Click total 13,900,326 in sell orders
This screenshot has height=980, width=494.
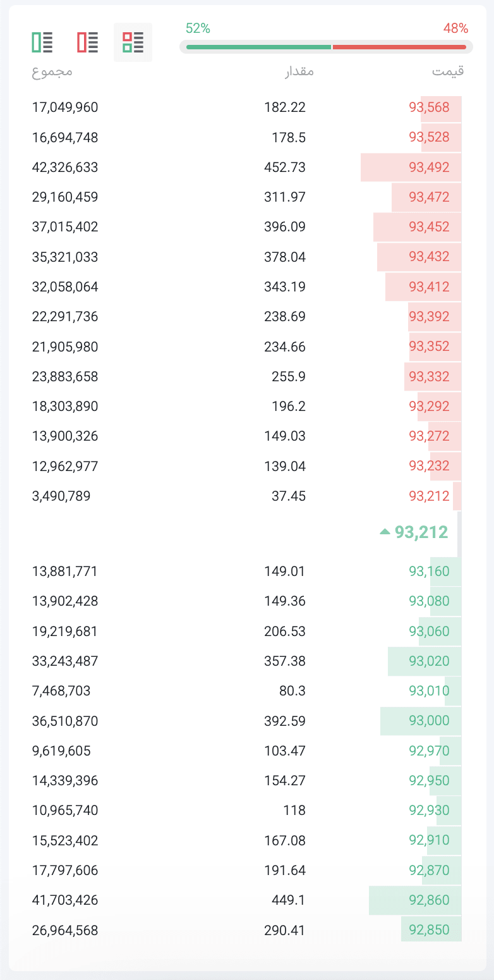(x=65, y=436)
